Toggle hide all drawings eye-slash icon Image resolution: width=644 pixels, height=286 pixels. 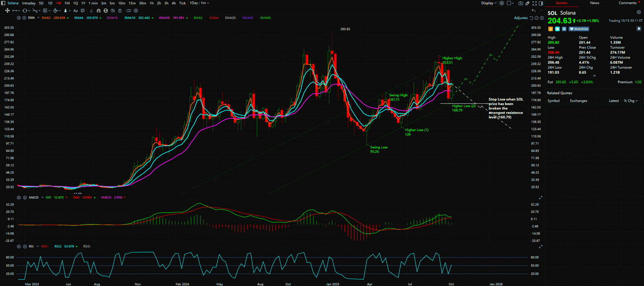tap(113, 11)
